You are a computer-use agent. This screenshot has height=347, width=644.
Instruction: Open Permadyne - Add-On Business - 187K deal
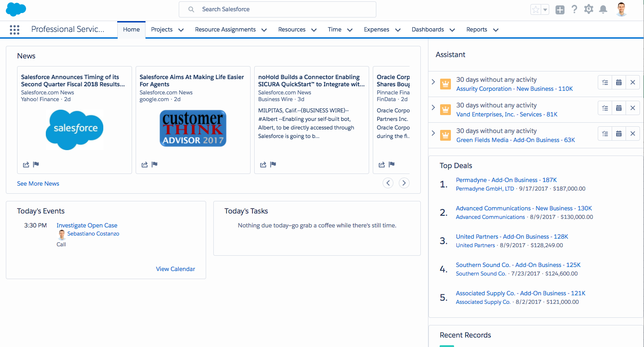coord(506,180)
